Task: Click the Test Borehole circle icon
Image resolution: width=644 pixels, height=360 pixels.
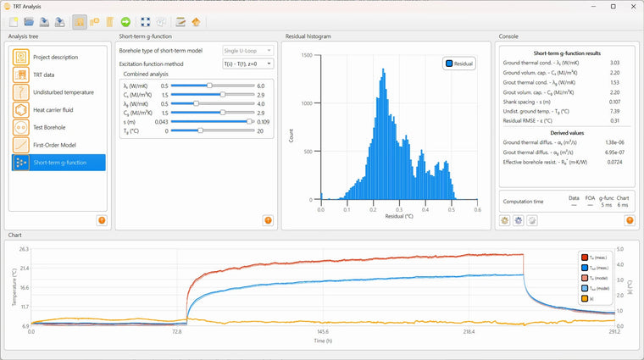Action: pyautogui.click(x=20, y=127)
